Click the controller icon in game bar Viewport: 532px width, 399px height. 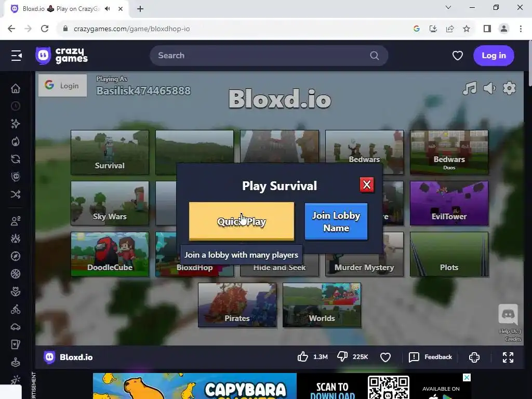(x=474, y=357)
